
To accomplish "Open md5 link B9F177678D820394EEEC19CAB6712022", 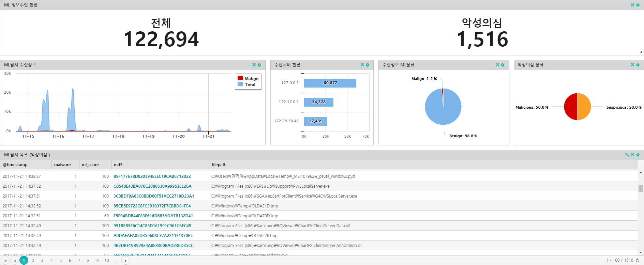I will pyautogui.click(x=152, y=176).
